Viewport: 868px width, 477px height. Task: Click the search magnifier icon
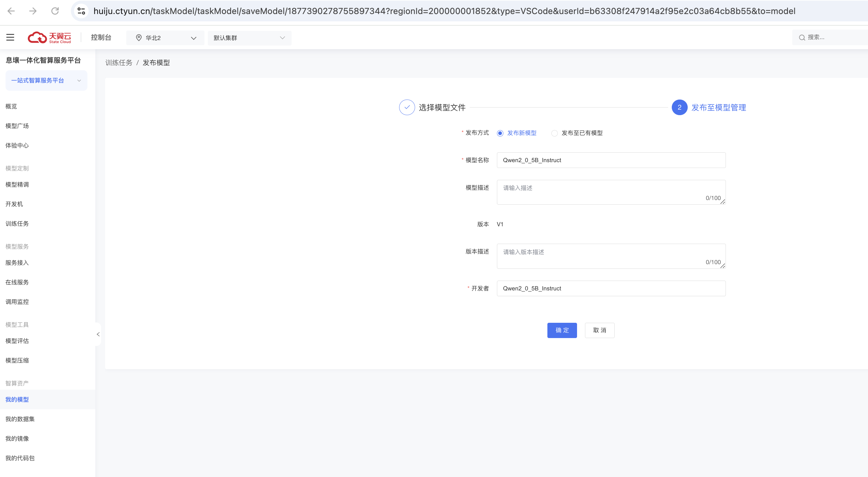(802, 37)
